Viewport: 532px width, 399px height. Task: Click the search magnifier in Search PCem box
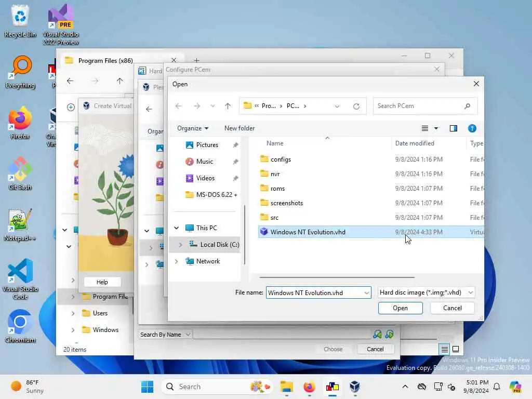coord(467,106)
